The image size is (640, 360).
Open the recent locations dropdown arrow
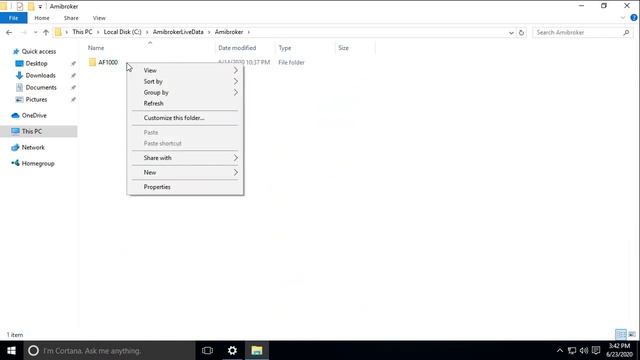point(36,32)
